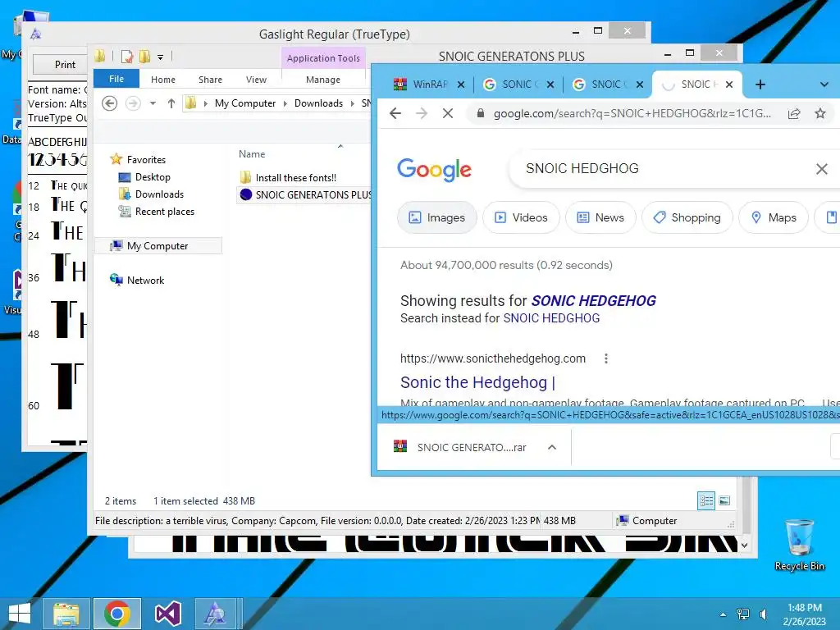Expand breadcrumb arrow after Downloads
840x630 pixels.
[352, 103]
